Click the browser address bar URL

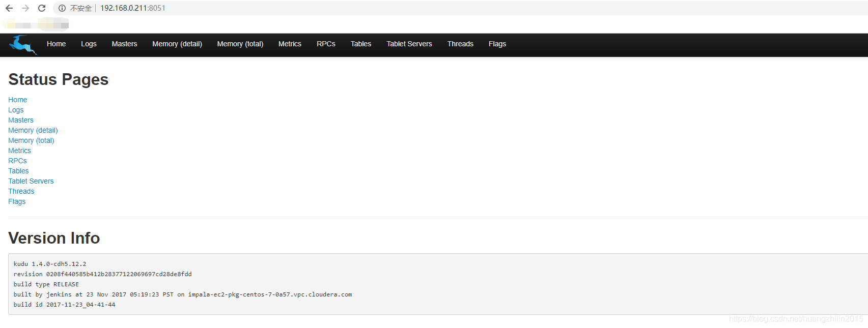click(132, 8)
